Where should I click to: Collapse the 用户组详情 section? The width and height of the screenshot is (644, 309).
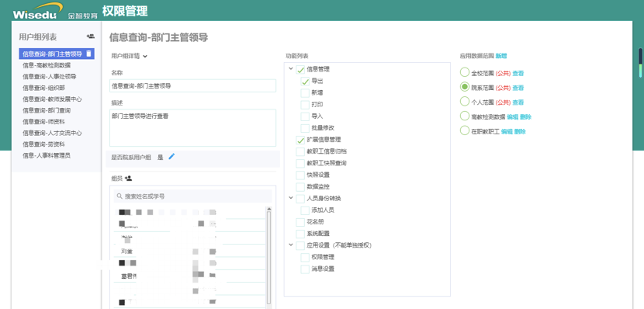tap(145, 57)
